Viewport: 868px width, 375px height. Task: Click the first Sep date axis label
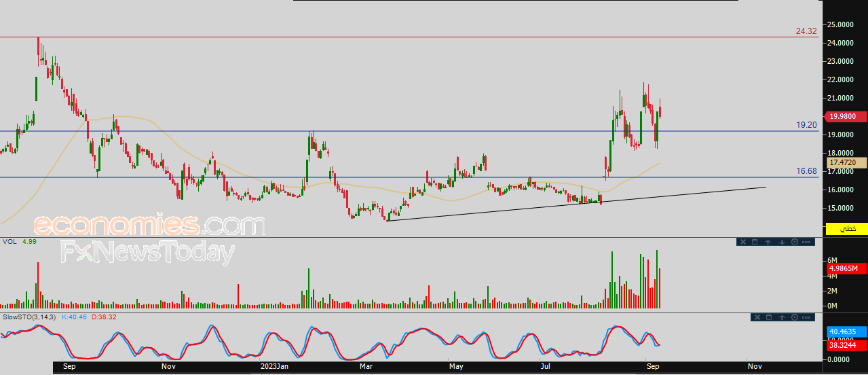69,366
